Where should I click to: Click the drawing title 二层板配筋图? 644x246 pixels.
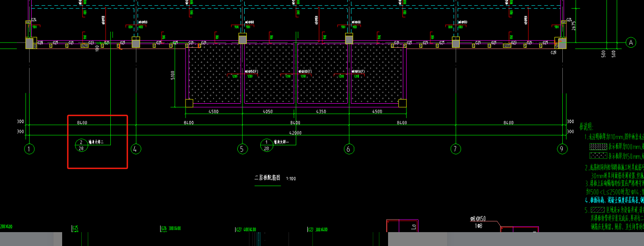[267, 178]
